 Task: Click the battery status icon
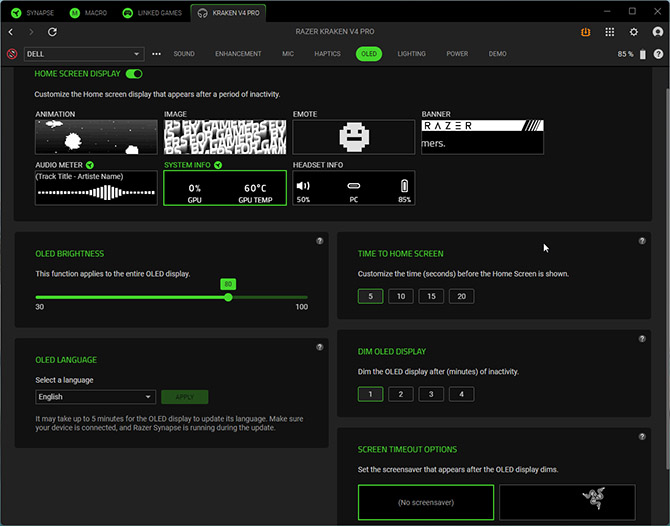(x=642, y=54)
